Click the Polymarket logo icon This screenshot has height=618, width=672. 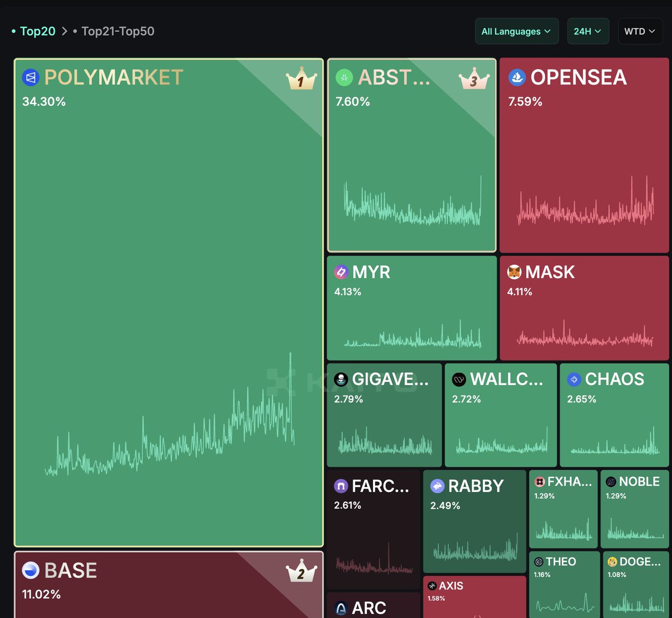31,77
